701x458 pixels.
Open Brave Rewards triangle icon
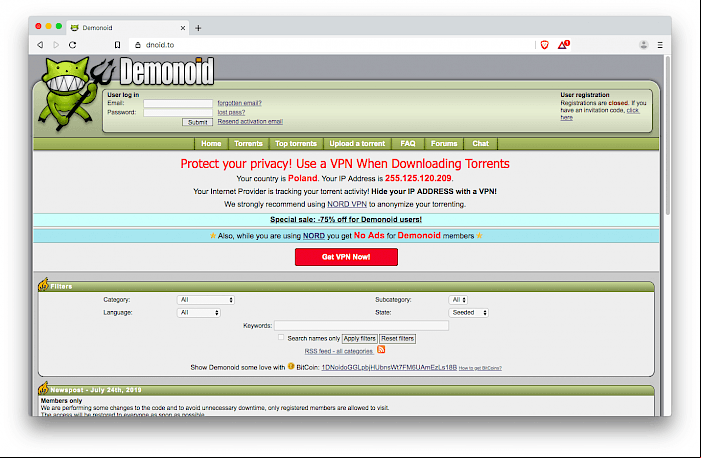point(563,44)
